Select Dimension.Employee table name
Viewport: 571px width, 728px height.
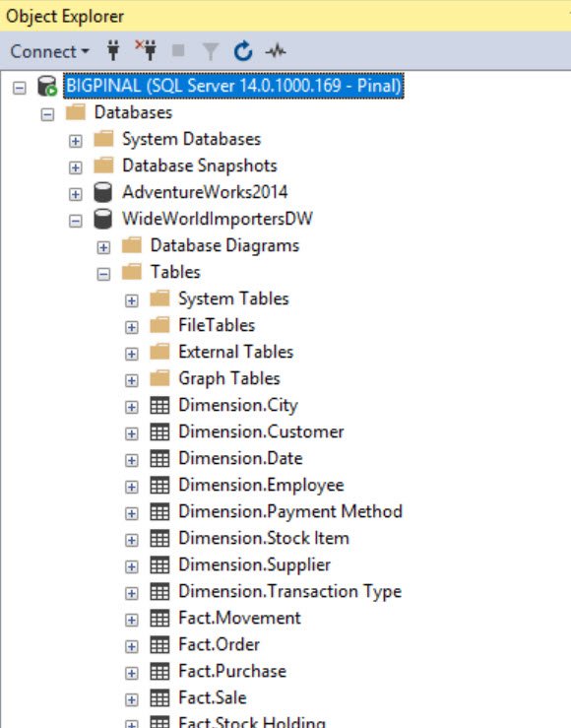pyautogui.click(x=261, y=486)
